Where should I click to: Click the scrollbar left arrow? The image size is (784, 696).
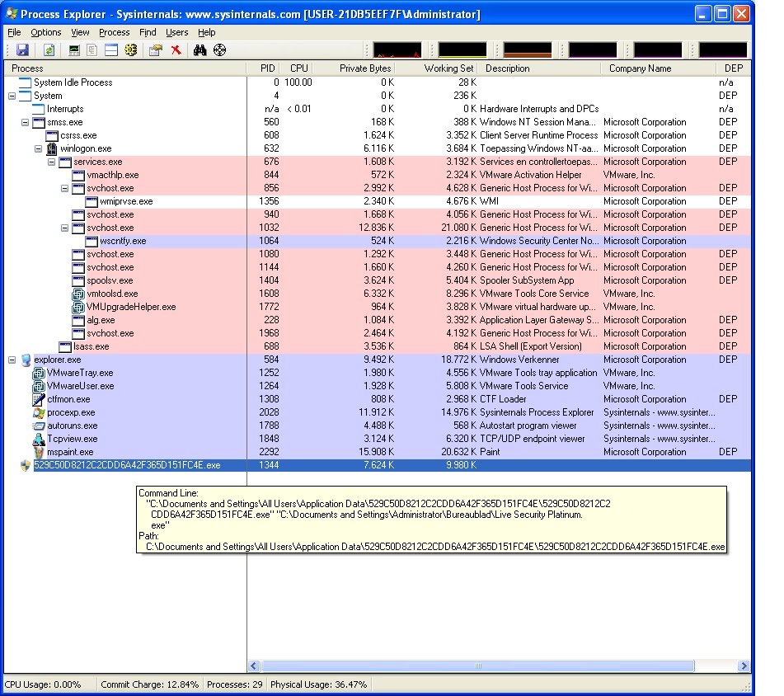[x=254, y=666]
